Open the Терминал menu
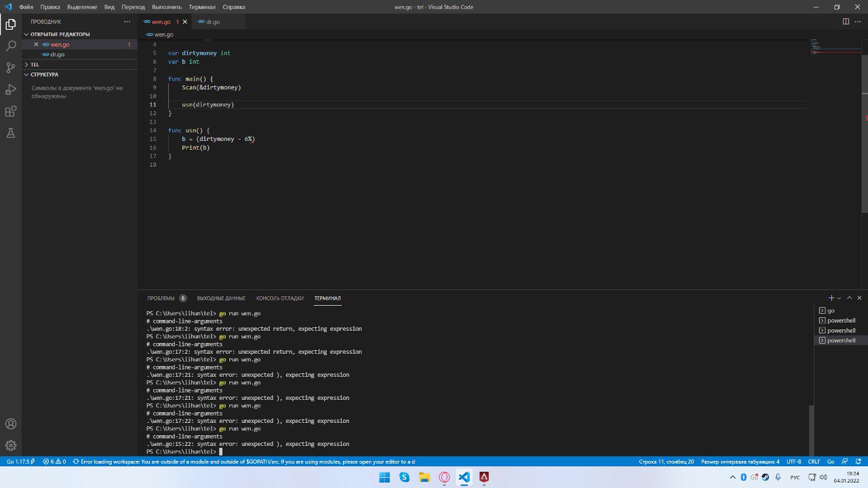This screenshot has height=488, width=868. point(201,7)
